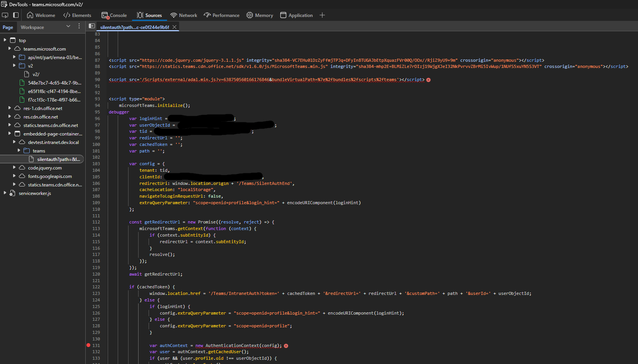
Task: Expand the fonts.googleapis.com node
Action: (14, 176)
